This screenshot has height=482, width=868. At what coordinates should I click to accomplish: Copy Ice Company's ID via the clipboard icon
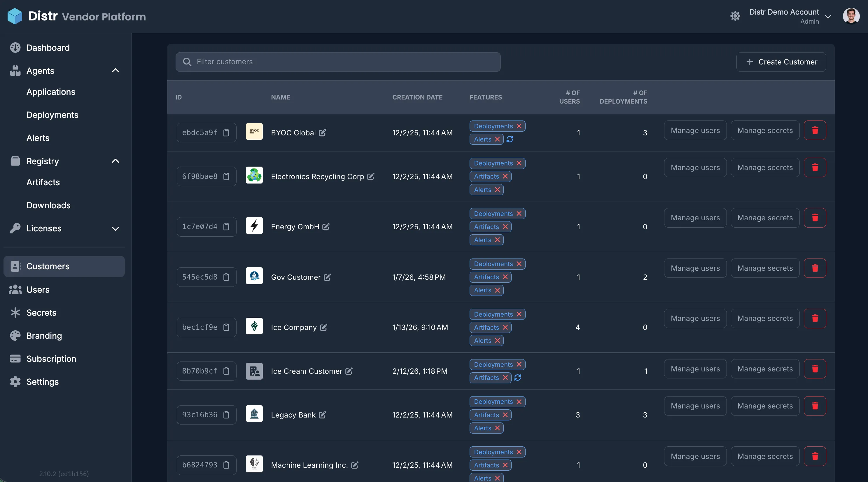pyautogui.click(x=226, y=327)
